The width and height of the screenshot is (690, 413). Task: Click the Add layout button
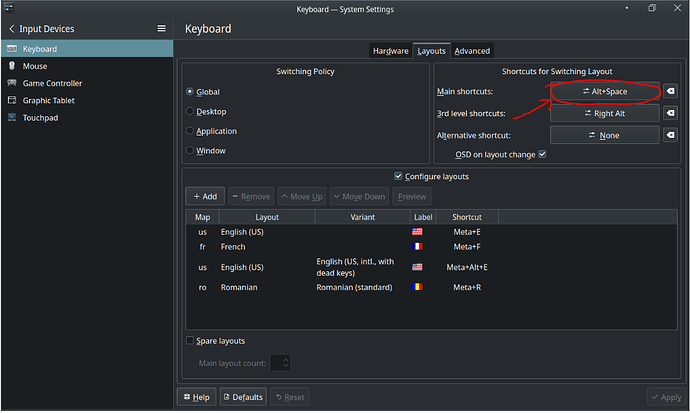pyautogui.click(x=205, y=197)
